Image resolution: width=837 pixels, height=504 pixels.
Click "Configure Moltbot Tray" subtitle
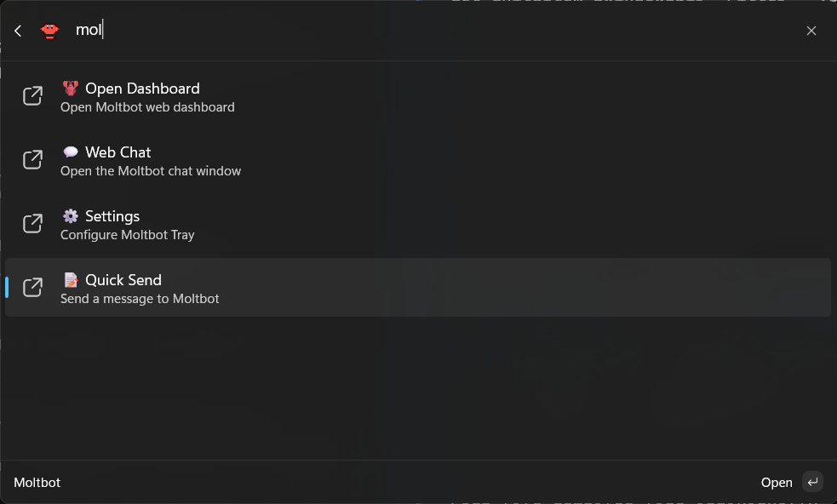[x=128, y=235]
